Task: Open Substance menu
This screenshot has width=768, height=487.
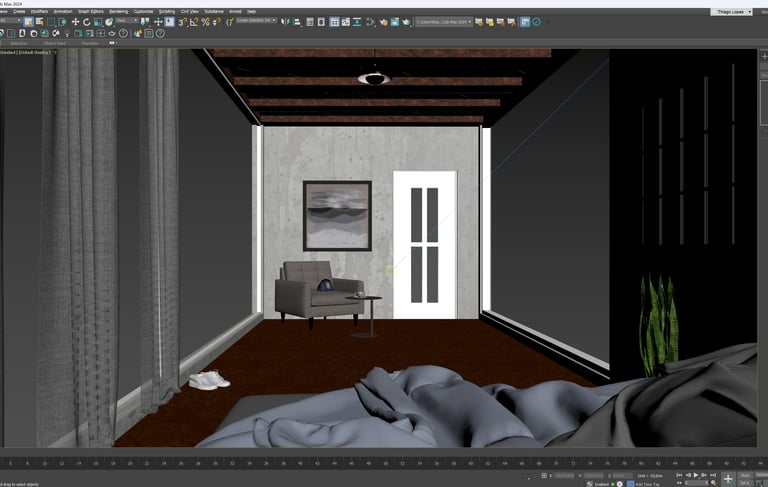Action: (x=214, y=11)
